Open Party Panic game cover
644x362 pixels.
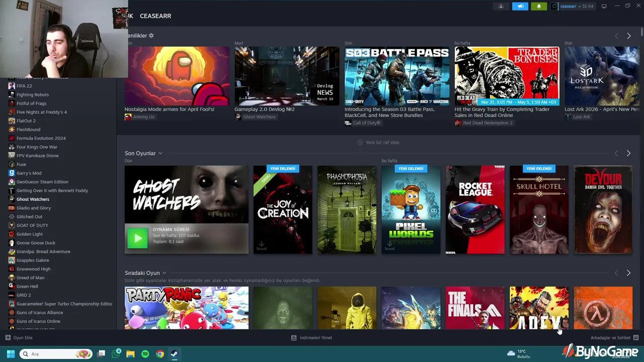(187, 308)
